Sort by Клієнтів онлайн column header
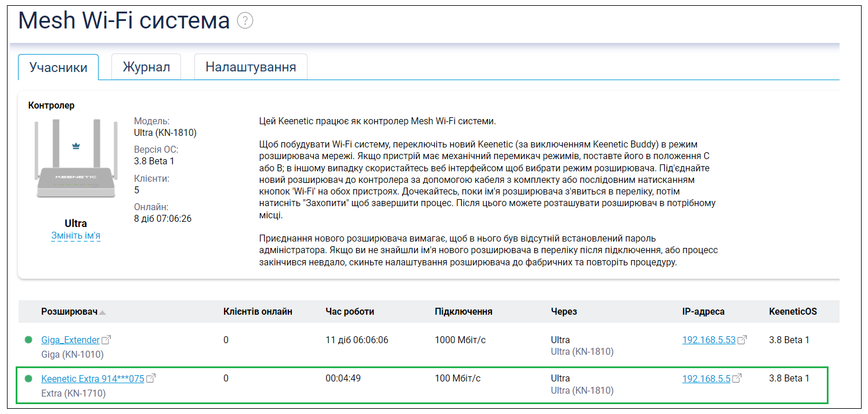This screenshot has width=868, height=414. click(x=258, y=312)
